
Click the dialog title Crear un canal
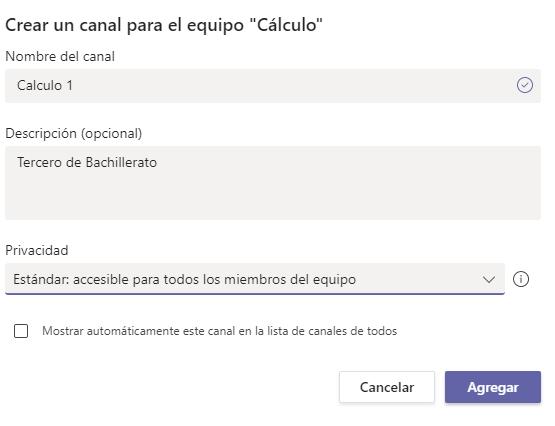pos(164,25)
